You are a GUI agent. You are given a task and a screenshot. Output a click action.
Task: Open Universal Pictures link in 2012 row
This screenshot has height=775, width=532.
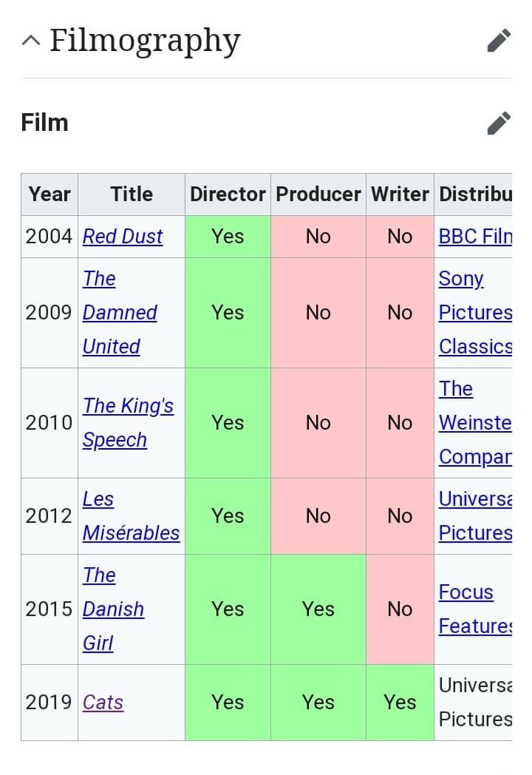[x=475, y=516]
